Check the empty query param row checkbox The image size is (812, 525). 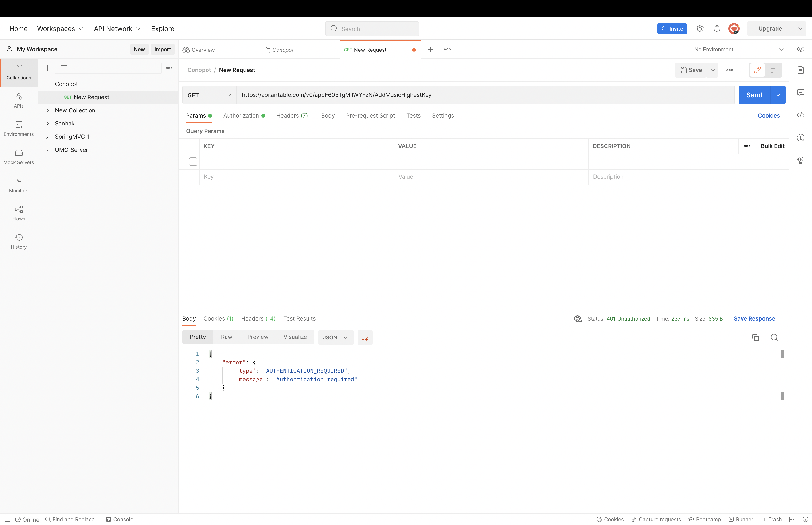193,162
